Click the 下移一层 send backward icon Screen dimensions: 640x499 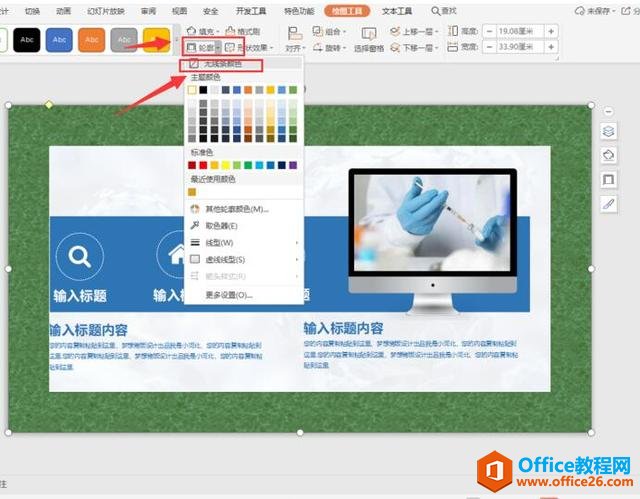pos(395,48)
